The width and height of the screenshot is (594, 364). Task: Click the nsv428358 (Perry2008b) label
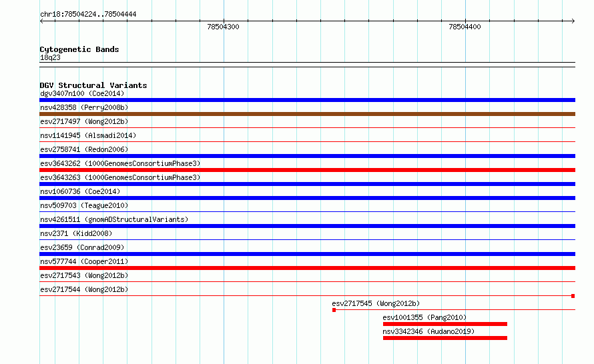[x=84, y=107]
